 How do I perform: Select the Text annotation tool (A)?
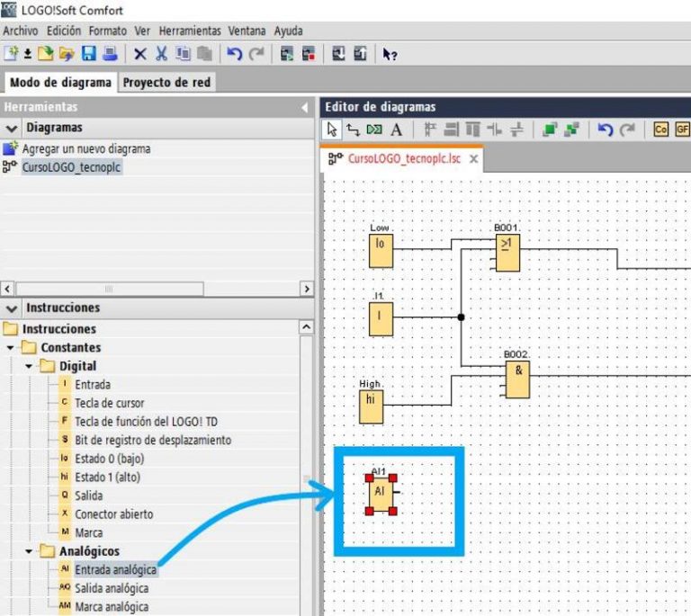(x=396, y=130)
